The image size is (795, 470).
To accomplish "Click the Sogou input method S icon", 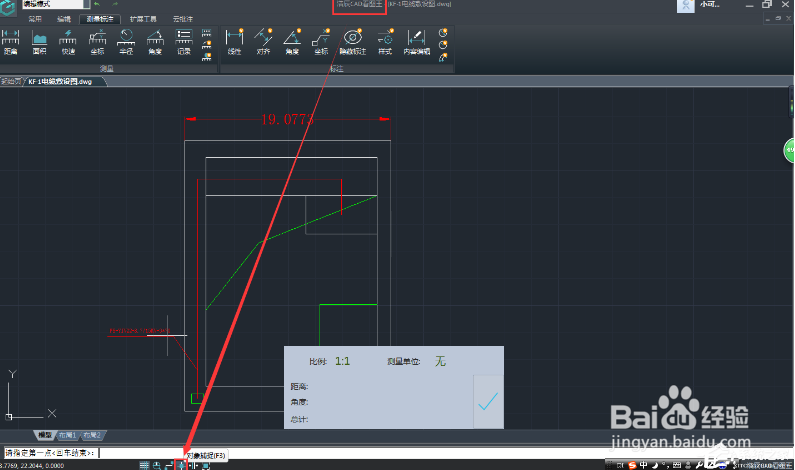I will click(632, 465).
